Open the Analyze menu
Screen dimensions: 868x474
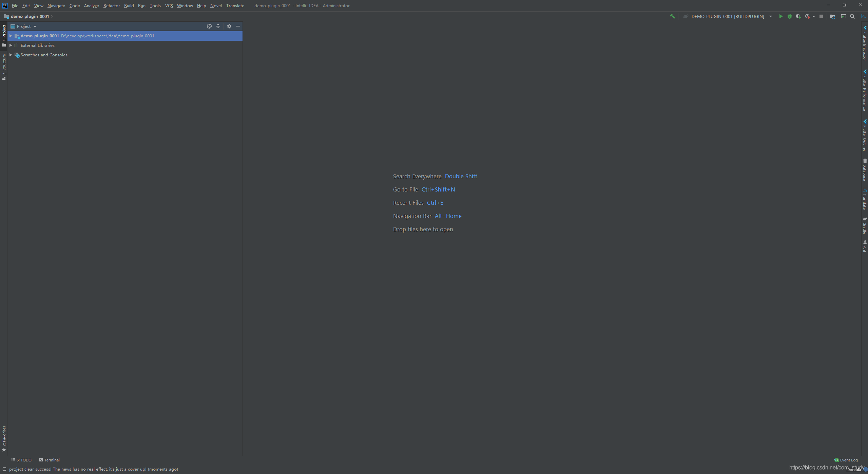tap(92, 5)
